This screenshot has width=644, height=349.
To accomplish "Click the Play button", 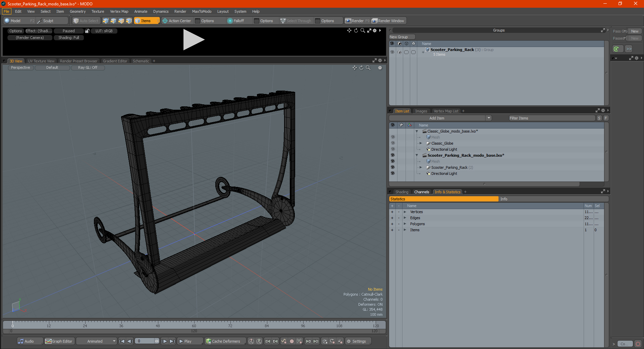I will point(190,341).
